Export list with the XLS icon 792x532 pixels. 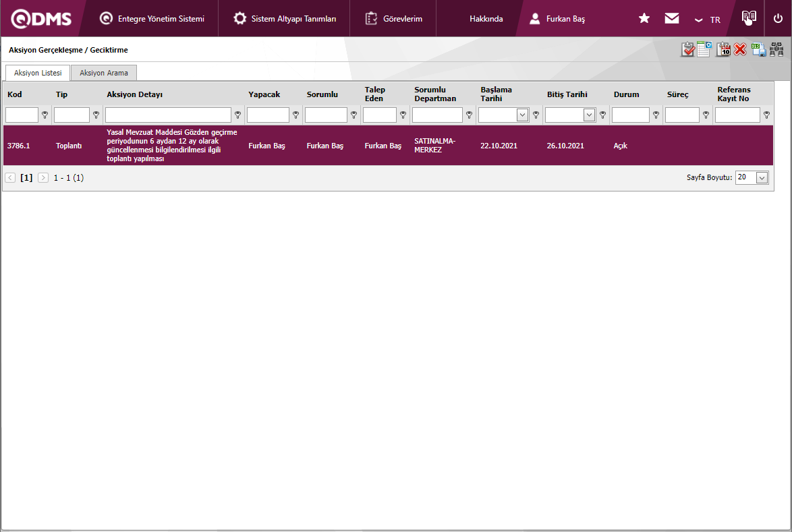[758, 49]
